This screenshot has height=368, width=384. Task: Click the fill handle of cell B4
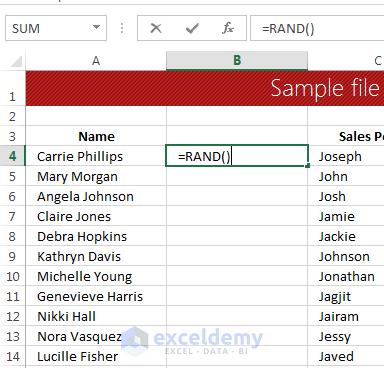click(307, 165)
